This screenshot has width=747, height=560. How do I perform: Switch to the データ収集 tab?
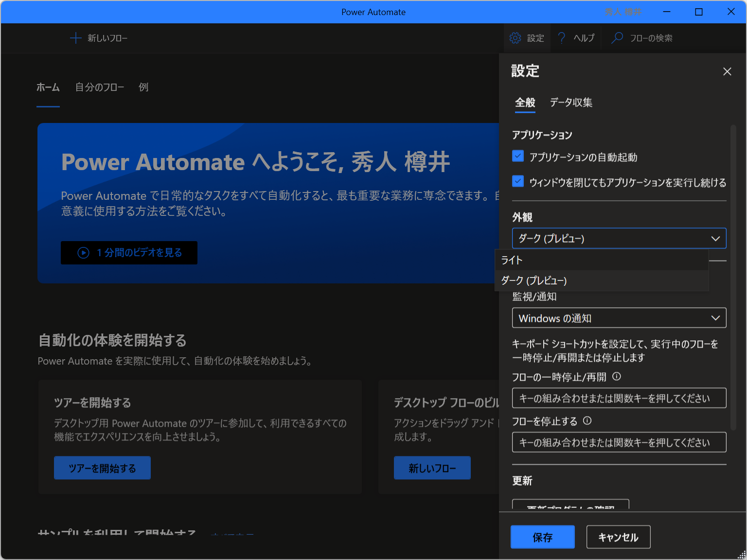571,103
